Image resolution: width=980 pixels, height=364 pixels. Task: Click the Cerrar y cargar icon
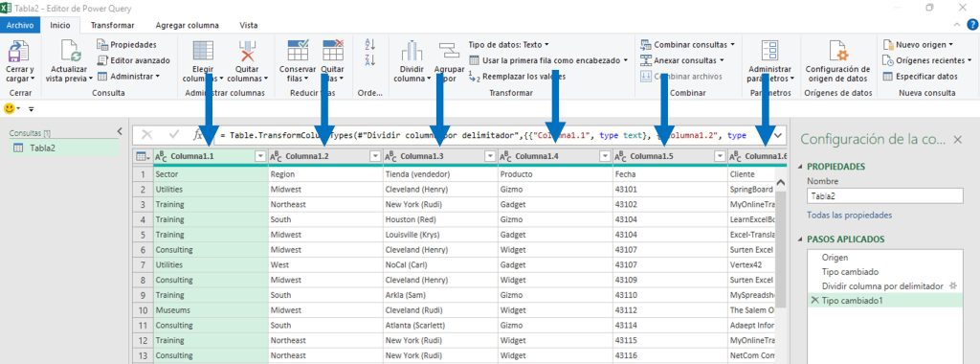19,52
